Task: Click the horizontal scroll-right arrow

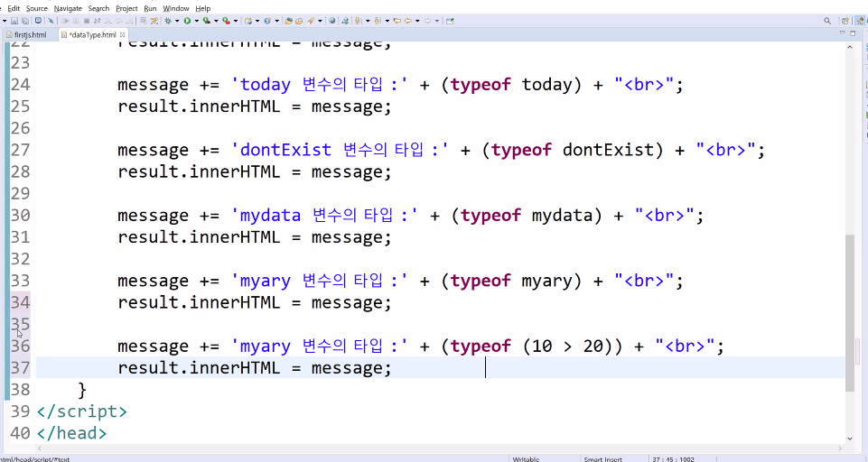Action: (x=841, y=448)
